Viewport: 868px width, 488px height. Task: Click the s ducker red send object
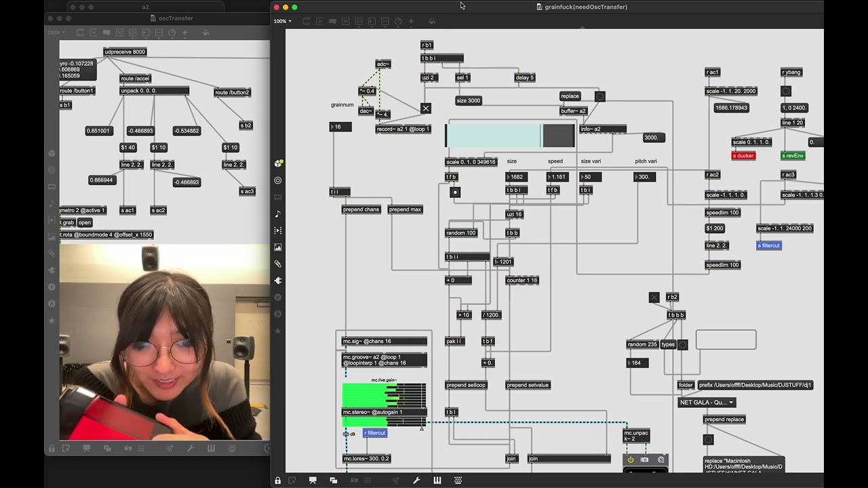pos(743,156)
